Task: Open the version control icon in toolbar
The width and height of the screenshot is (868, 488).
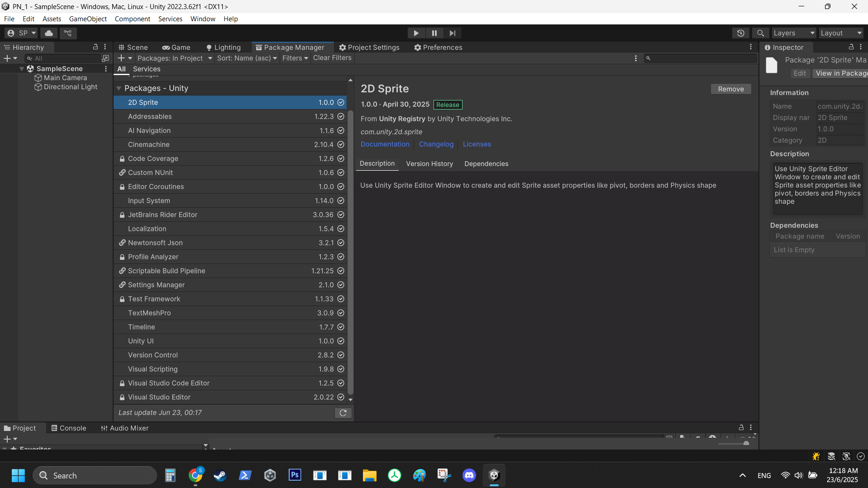Action: pos(68,33)
